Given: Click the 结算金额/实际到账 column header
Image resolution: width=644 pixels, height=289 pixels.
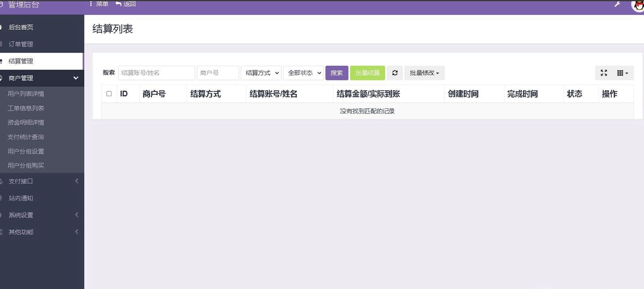Looking at the screenshot, I should point(389,94).
